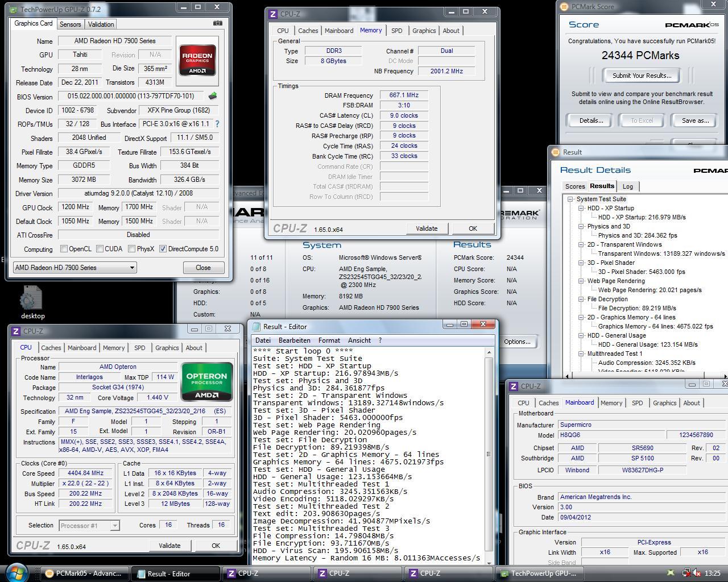Viewport: 728px width, 582px height.
Task: Click the Options... button in PCMark05
Action: [517, 342]
